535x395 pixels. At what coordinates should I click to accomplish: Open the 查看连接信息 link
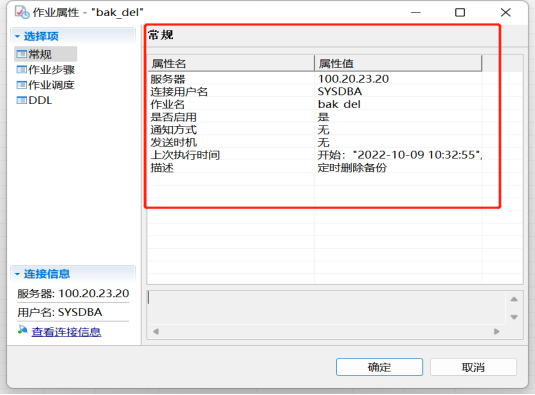coord(66,332)
